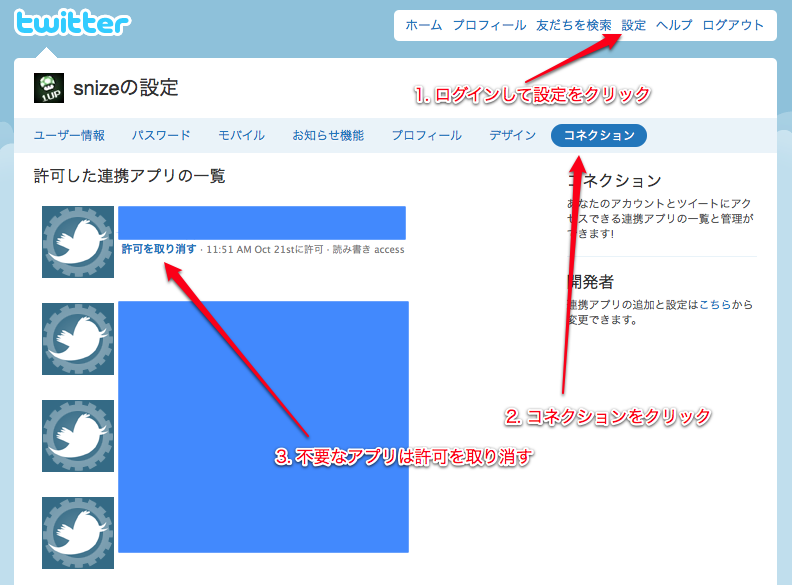Click the こちら link under 開発者
The height and width of the screenshot is (585, 792).
point(715,304)
